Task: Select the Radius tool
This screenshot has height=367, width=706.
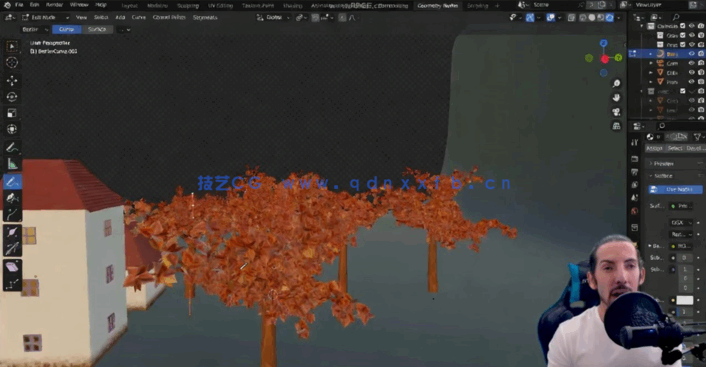Action: pos(12,232)
